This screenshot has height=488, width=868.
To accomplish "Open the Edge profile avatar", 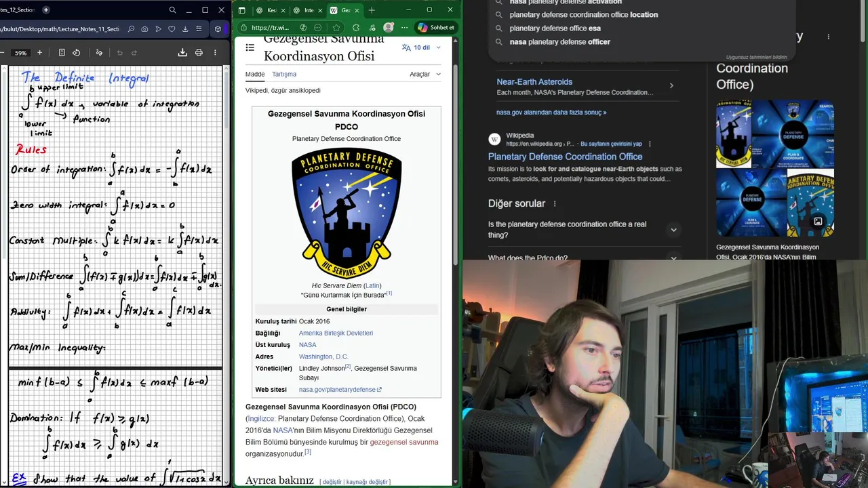I will (x=388, y=28).
